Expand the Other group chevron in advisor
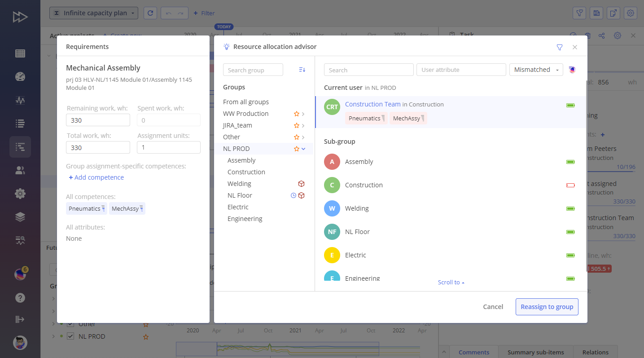644x358 pixels. pyautogui.click(x=303, y=137)
